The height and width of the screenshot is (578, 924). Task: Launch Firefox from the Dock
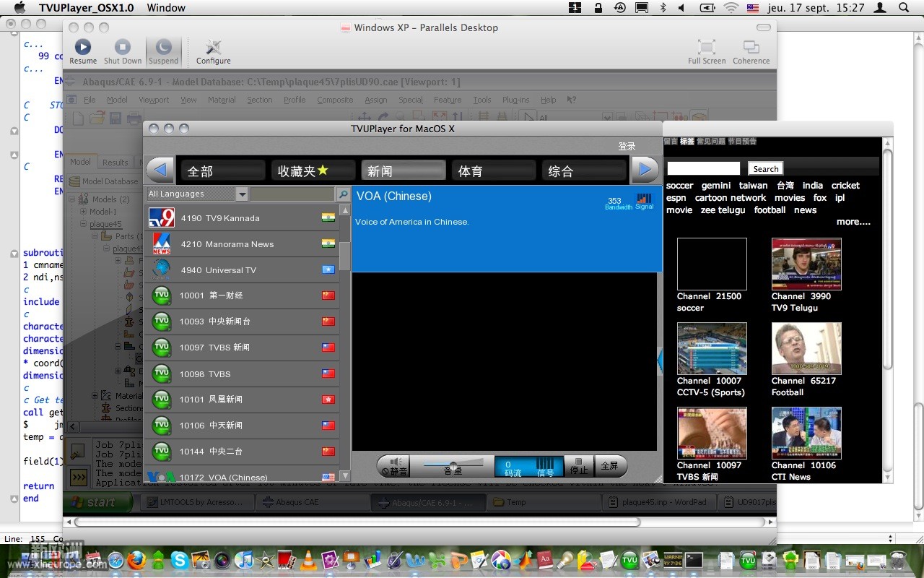point(136,560)
